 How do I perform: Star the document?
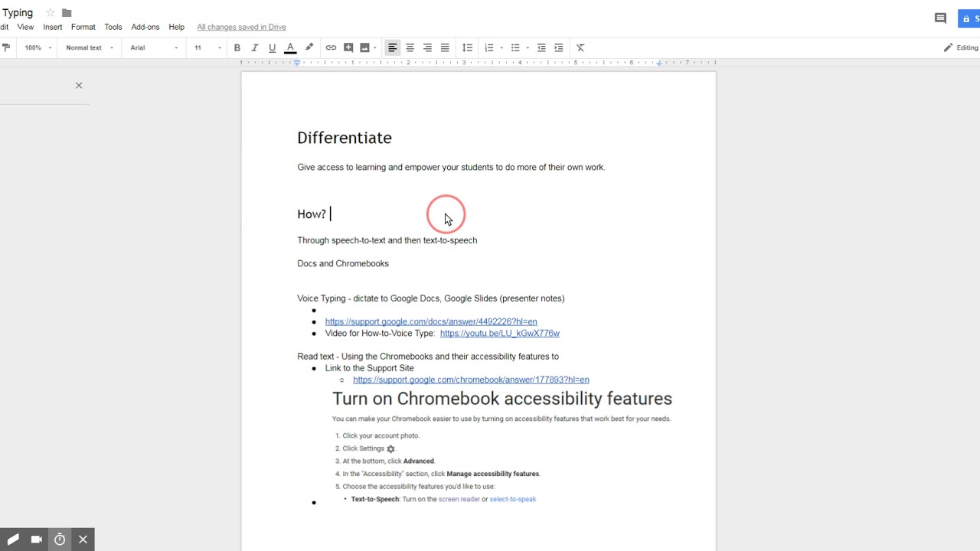point(51,13)
